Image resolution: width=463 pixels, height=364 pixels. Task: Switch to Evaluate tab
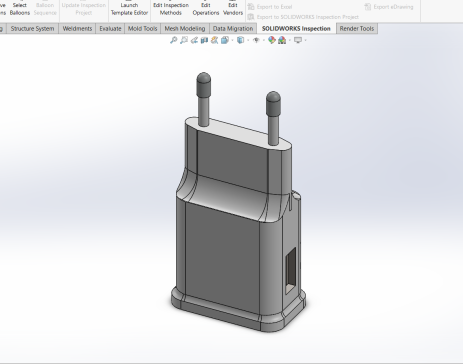click(x=110, y=29)
